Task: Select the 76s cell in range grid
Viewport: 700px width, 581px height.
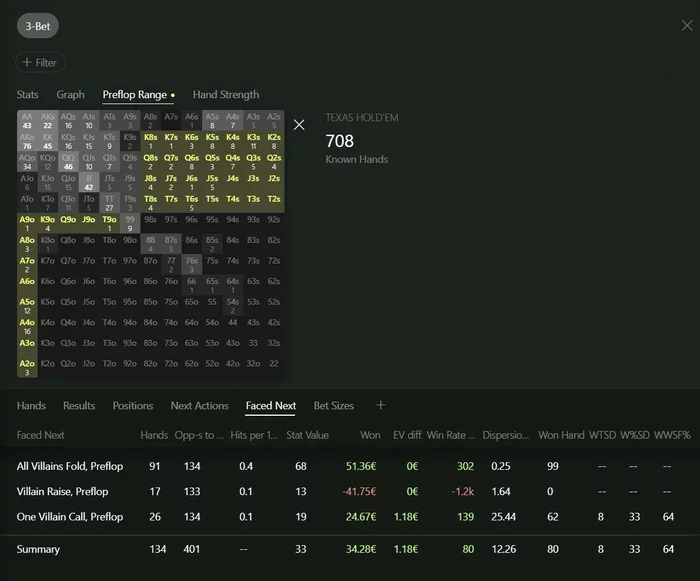Action: (192, 264)
